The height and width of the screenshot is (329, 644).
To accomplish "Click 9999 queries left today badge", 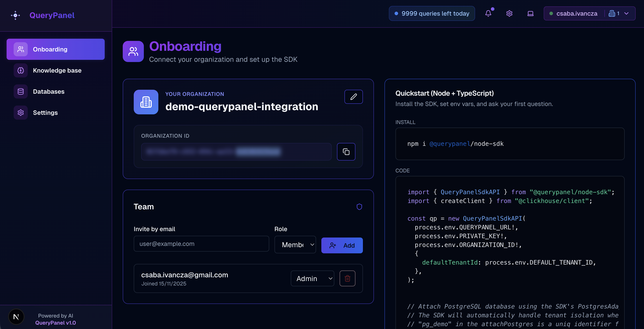I will click(x=432, y=13).
